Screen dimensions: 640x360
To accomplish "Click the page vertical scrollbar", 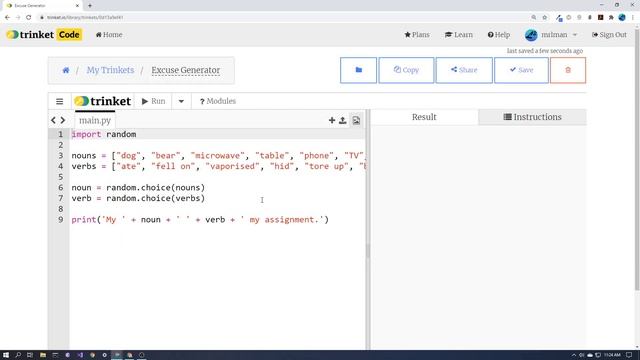I will coord(637,159).
